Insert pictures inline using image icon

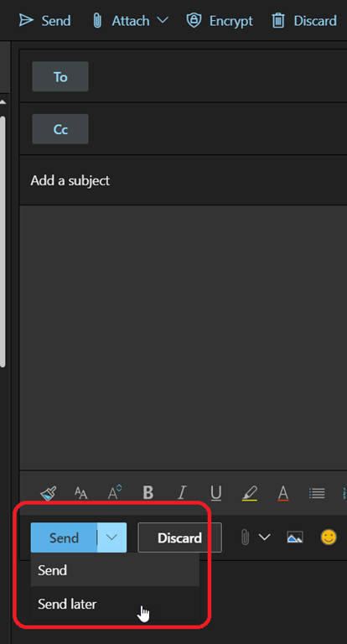tap(295, 538)
